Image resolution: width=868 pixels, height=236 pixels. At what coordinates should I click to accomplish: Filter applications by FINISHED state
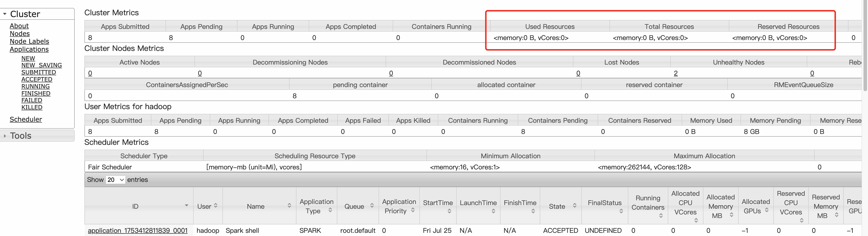(36, 93)
